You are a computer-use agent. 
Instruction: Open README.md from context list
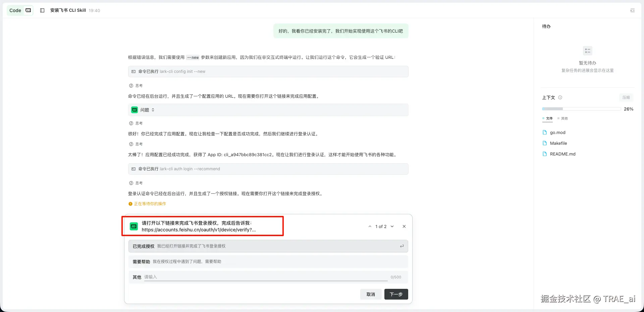562,154
